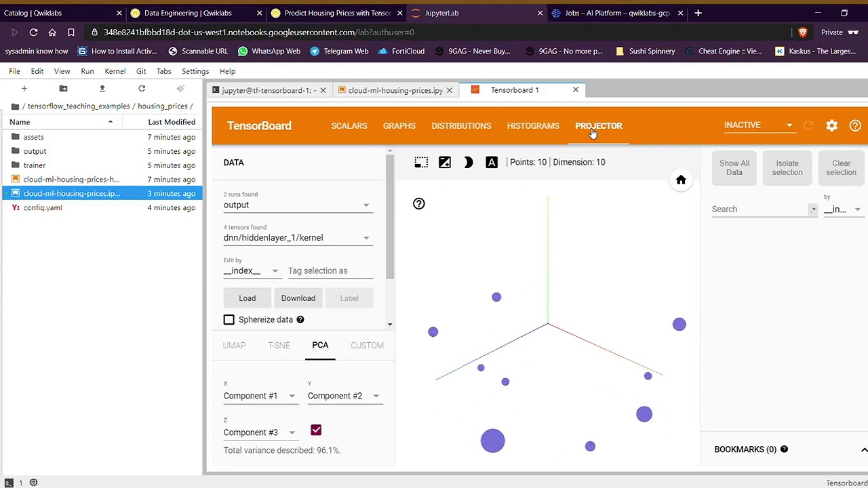
Task: Click the projector Search input field
Action: point(759,209)
